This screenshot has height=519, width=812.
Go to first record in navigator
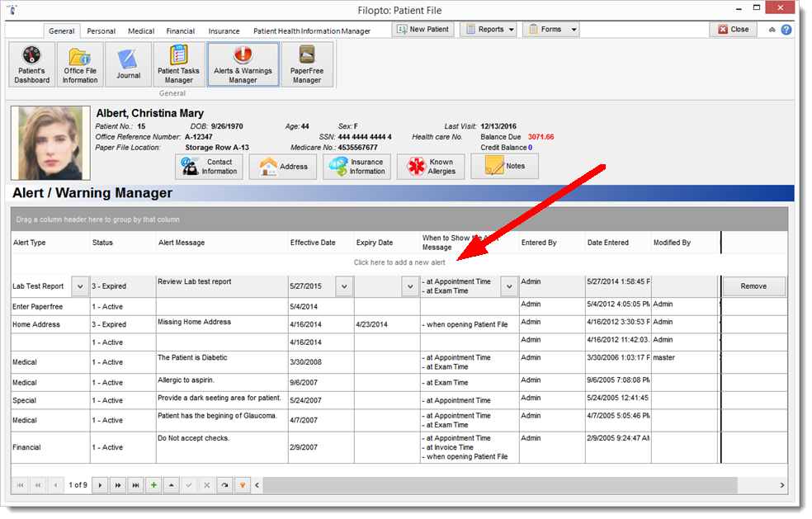[20, 485]
